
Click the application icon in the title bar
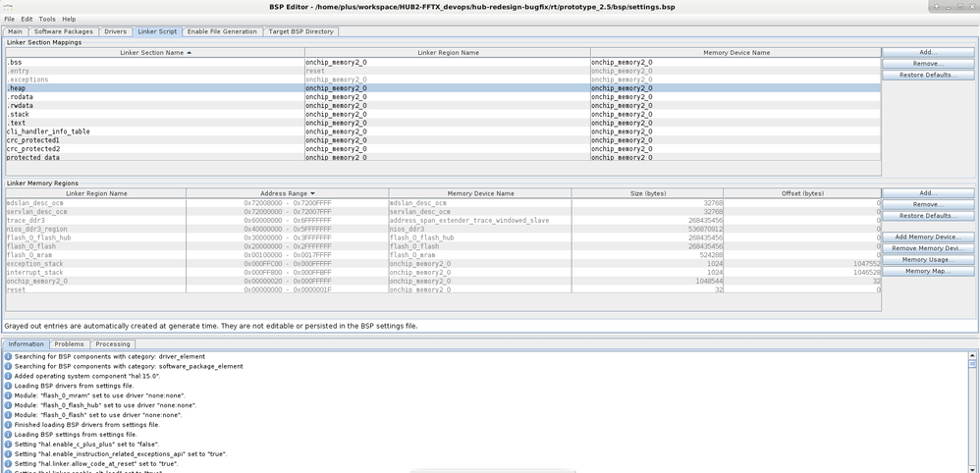click(x=6, y=6)
